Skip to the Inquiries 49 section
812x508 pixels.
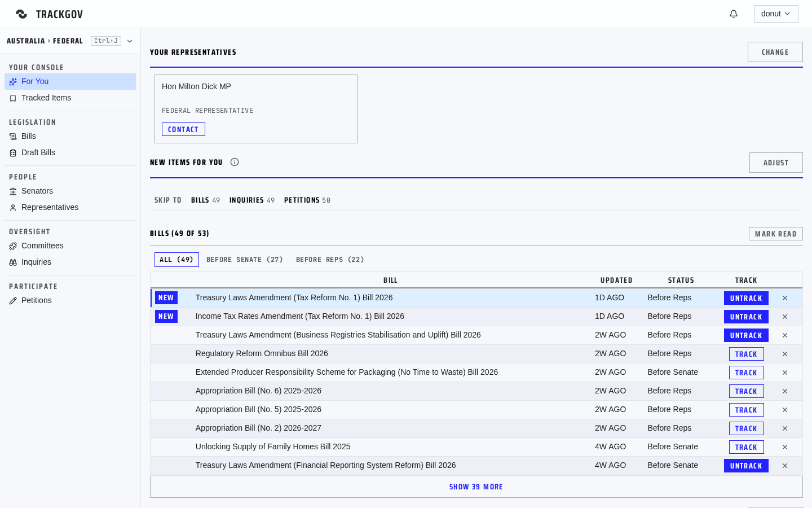[x=252, y=200]
